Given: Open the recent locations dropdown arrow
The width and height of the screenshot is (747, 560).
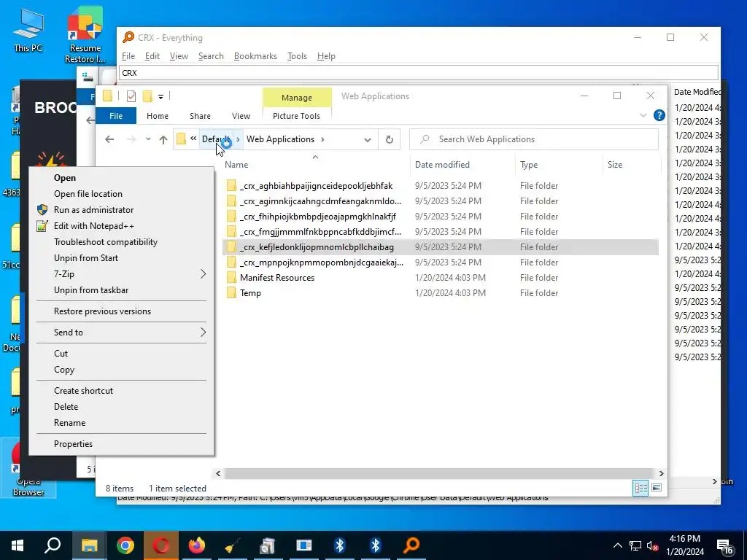Looking at the screenshot, I should (x=148, y=139).
